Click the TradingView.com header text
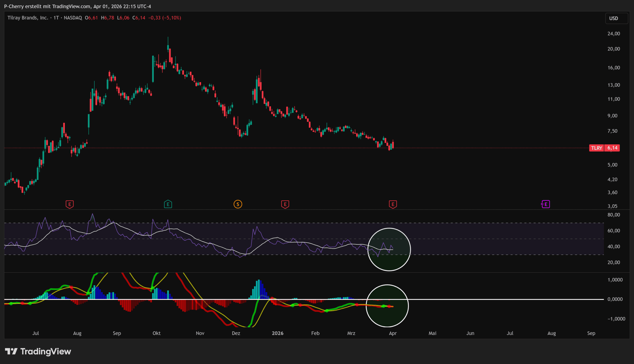Screen dimensions: 634x364 tap(71, 6)
